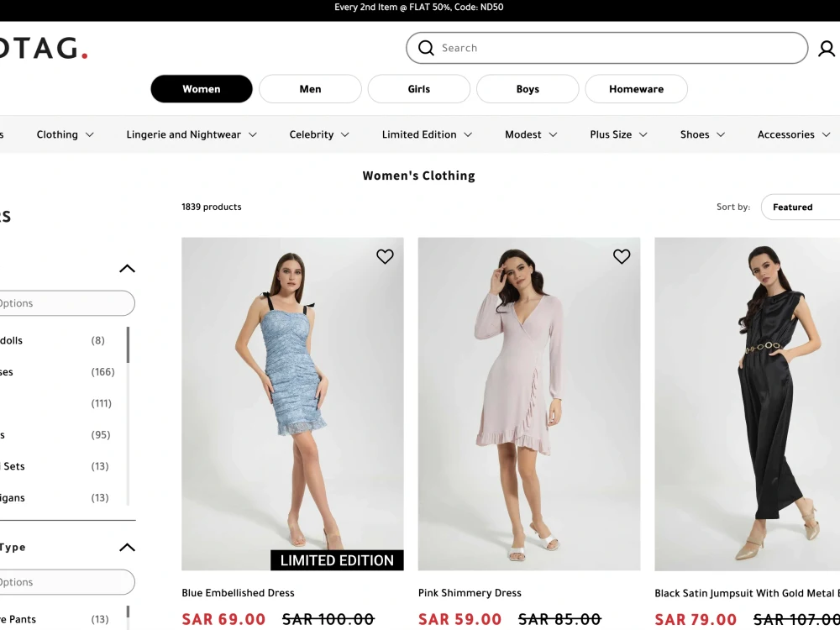Click the SAR 59.00 price
Viewport: 840px width, 630px height.
click(x=459, y=619)
